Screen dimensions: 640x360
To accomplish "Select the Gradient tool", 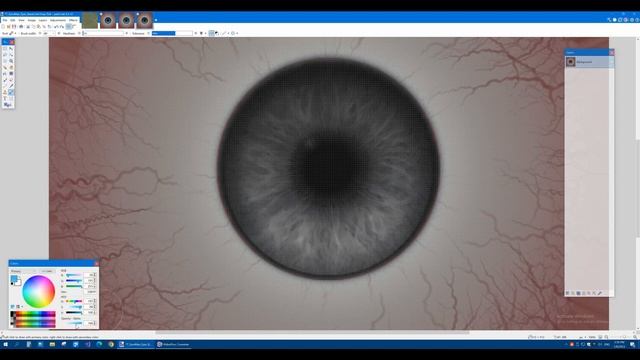I will pos(11,73).
